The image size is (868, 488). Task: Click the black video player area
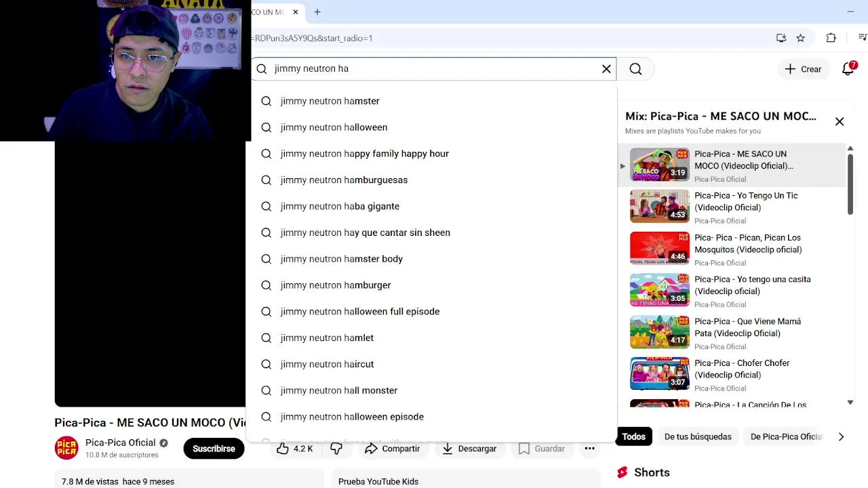(x=150, y=274)
